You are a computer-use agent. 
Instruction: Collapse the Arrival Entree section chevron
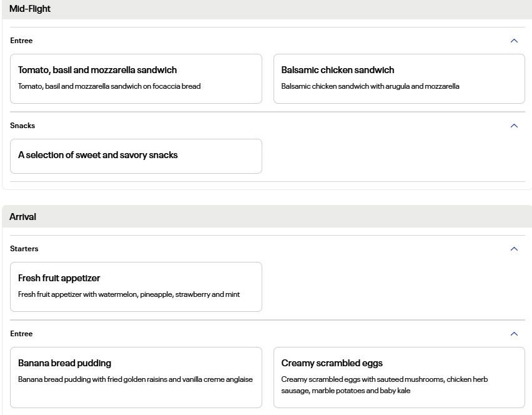coord(514,334)
